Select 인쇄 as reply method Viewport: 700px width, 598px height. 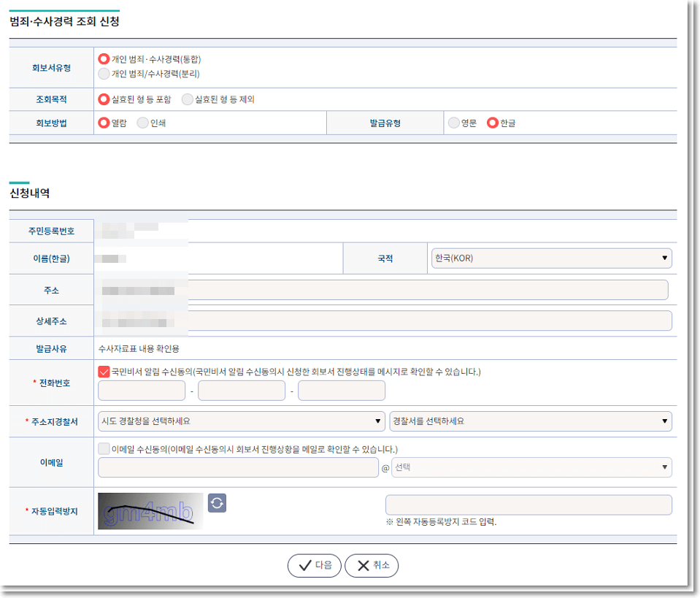point(142,123)
